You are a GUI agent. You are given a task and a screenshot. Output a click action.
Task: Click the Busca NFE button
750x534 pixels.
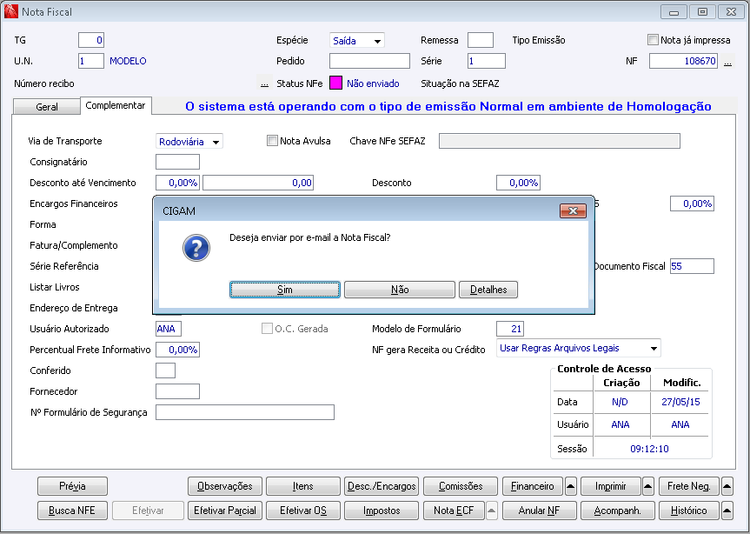coord(72,511)
